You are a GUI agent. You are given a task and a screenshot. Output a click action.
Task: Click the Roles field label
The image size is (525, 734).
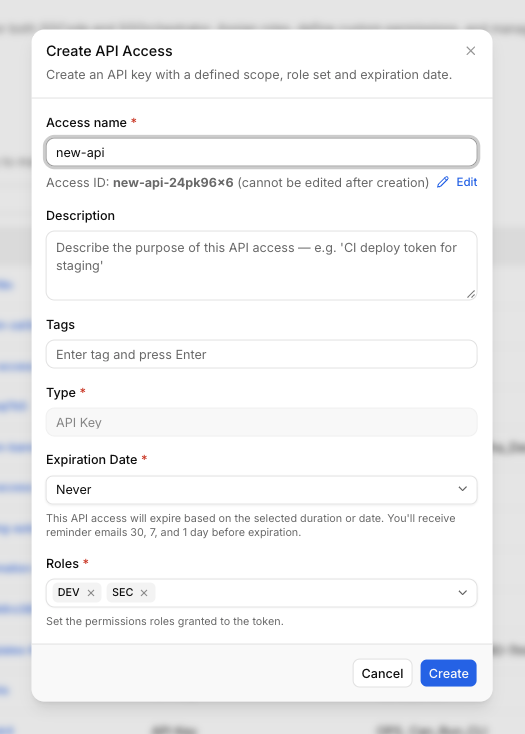pyautogui.click(x=62, y=564)
